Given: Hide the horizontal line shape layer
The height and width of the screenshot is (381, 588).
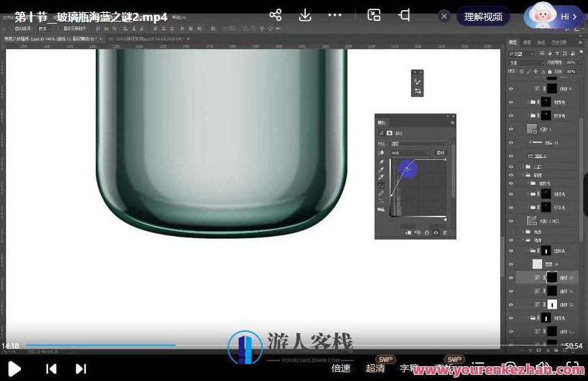Looking at the screenshot, I should 511,143.
